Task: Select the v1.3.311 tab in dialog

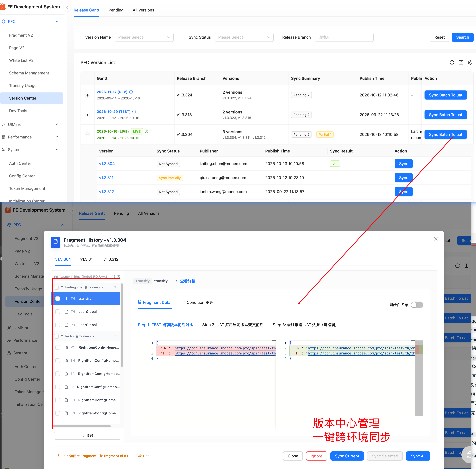Action: pyautogui.click(x=87, y=259)
